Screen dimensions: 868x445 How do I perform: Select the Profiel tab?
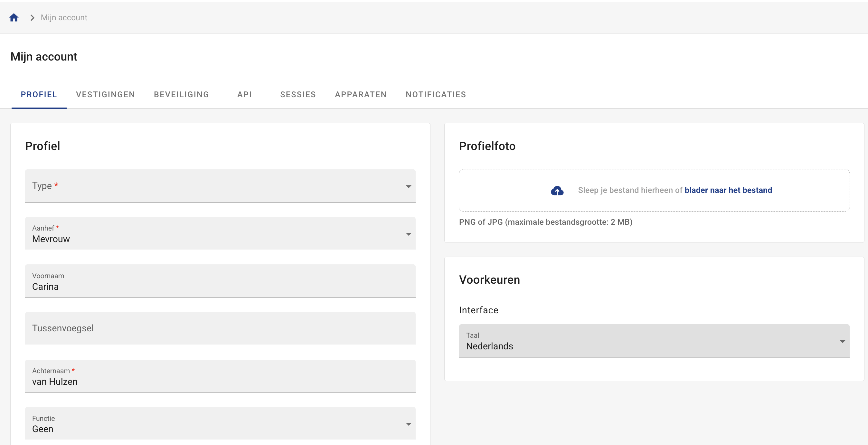point(39,94)
